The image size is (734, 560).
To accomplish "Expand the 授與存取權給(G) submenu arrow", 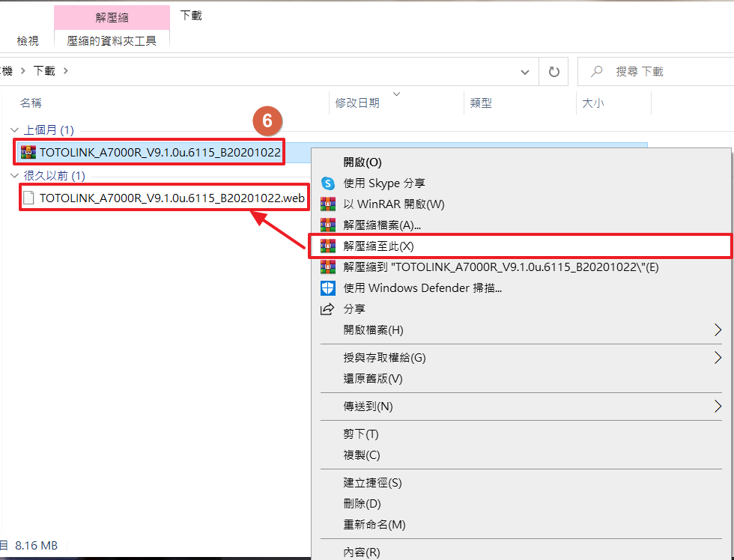I will (x=718, y=358).
